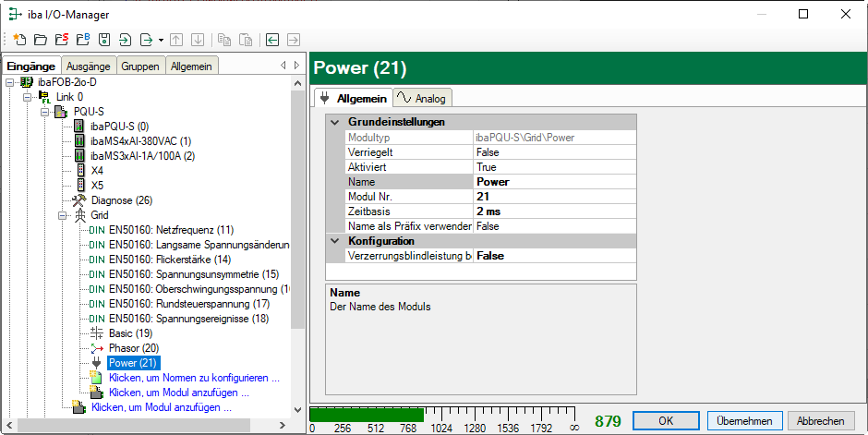Click the Phasor (20) module icon
Viewport: 868px width, 435px height.
coord(98,347)
